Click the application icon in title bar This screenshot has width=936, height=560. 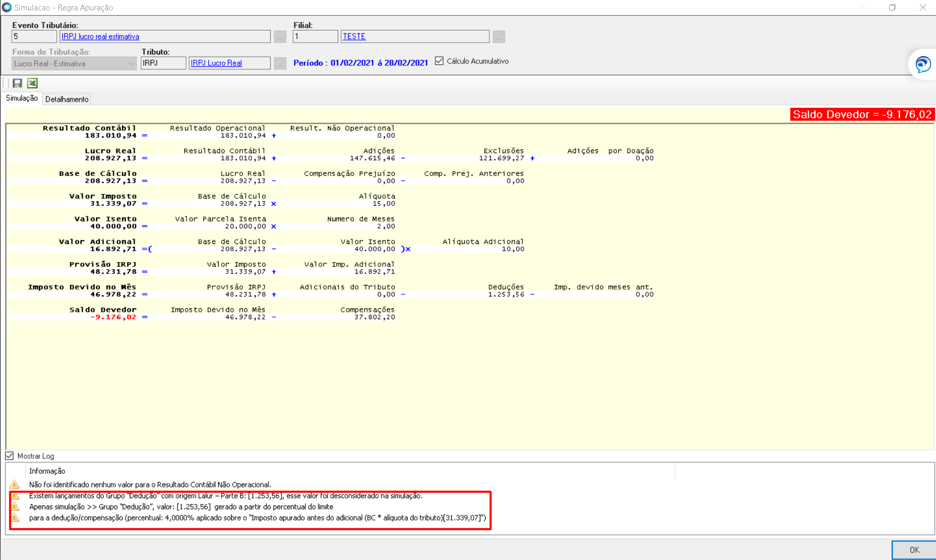click(7, 7)
